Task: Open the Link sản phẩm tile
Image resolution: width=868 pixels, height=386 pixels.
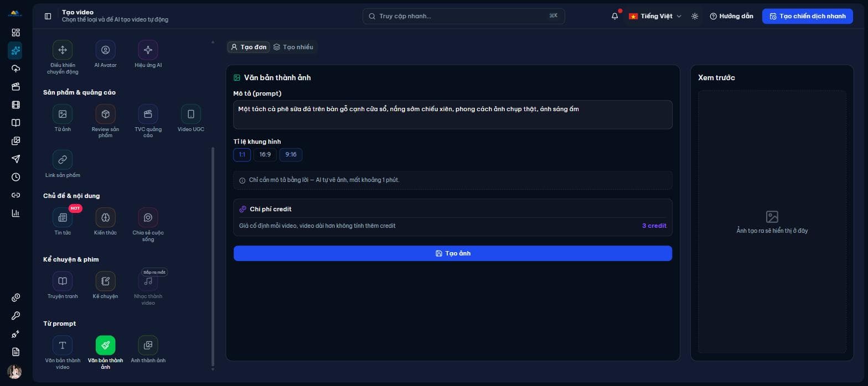Action: [63, 164]
